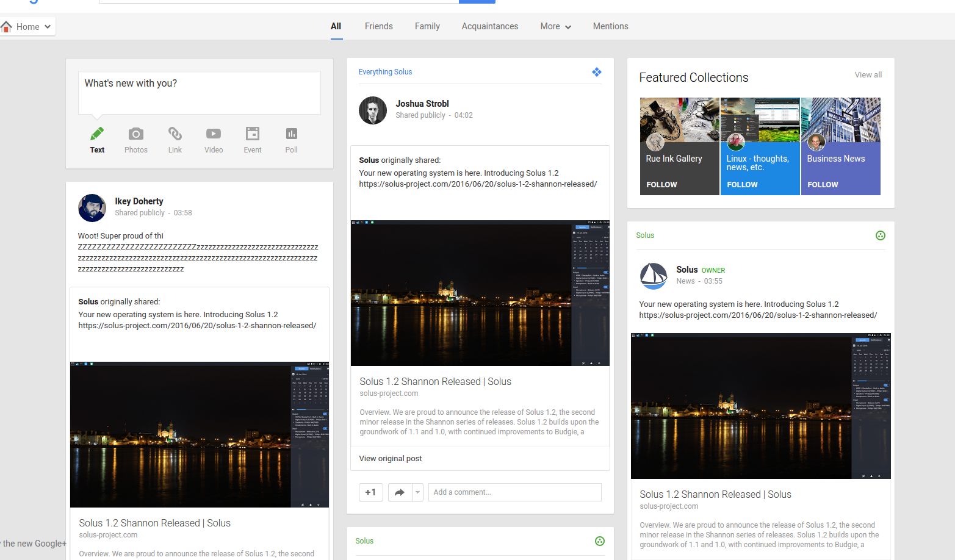The height and width of the screenshot is (560, 955).
Task: Click the 03:55 timestamp on Solus post
Action: pos(713,281)
